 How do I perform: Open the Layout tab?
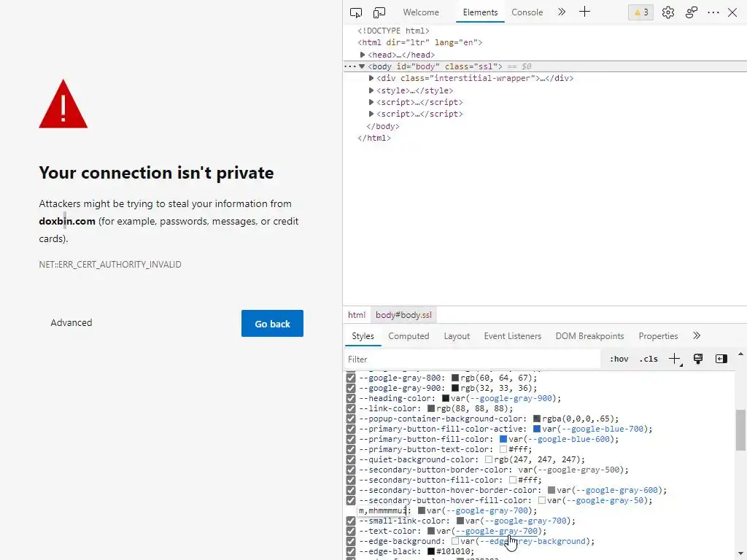[x=457, y=335]
